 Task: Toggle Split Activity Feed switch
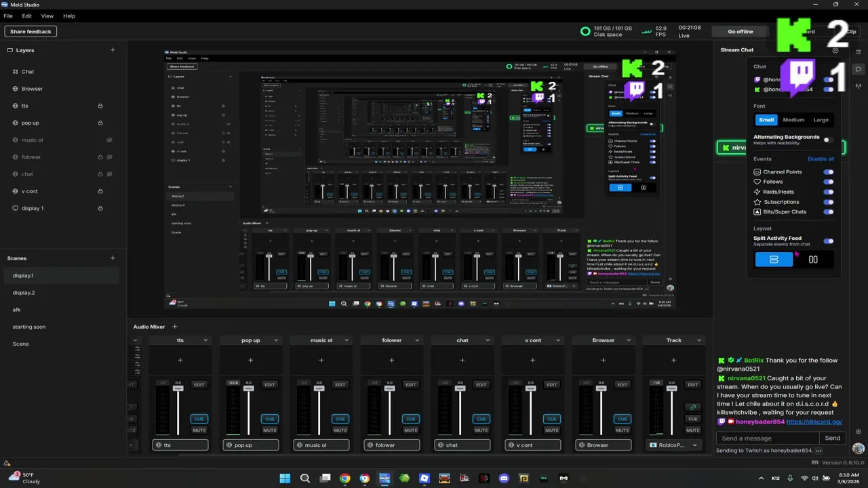(x=829, y=241)
